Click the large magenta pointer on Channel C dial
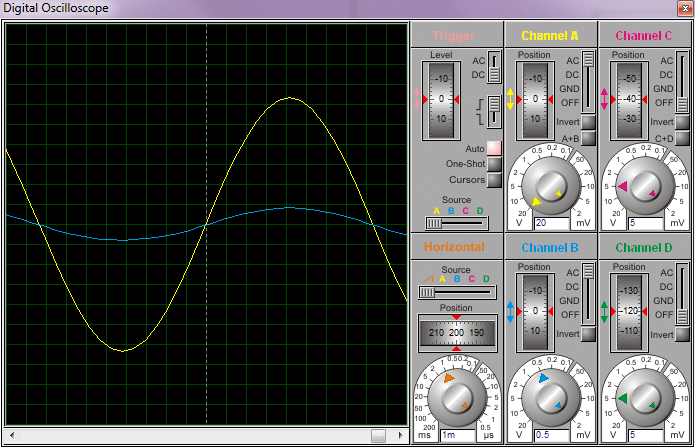 click(623, 187)
